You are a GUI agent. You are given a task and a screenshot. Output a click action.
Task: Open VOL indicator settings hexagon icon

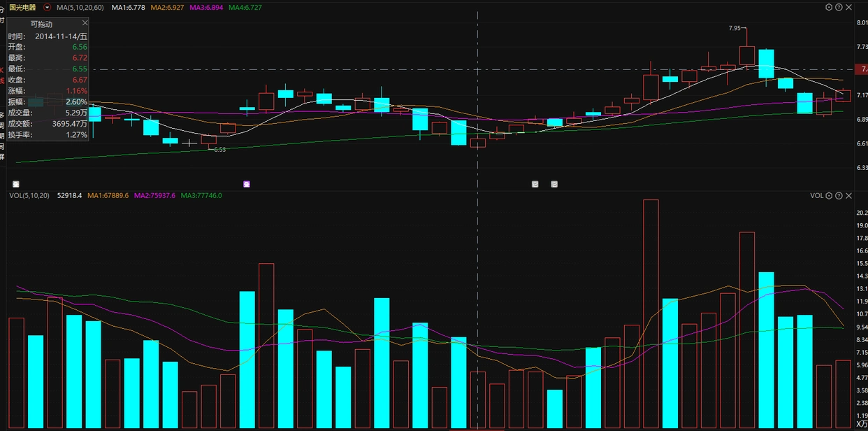point(829,196)
